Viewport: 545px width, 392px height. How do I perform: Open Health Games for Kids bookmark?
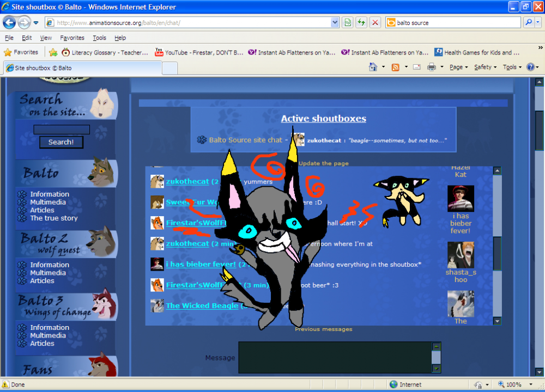(x=477, y=52)
